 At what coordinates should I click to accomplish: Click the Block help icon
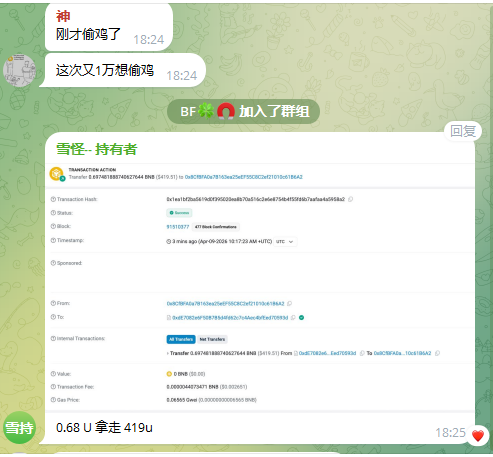point(53,226)
